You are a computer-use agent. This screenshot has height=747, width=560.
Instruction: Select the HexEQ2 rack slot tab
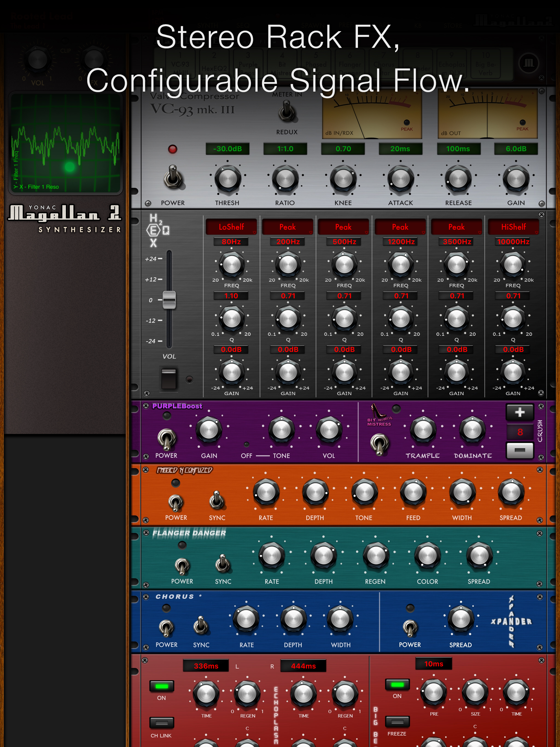coord(214,64)
